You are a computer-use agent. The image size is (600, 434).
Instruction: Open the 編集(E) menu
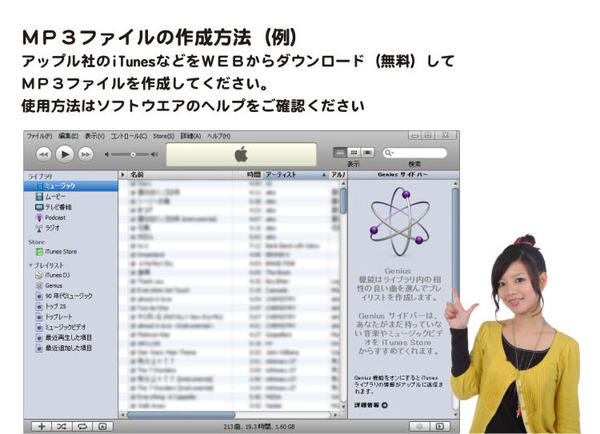click(x=68, y=136)
